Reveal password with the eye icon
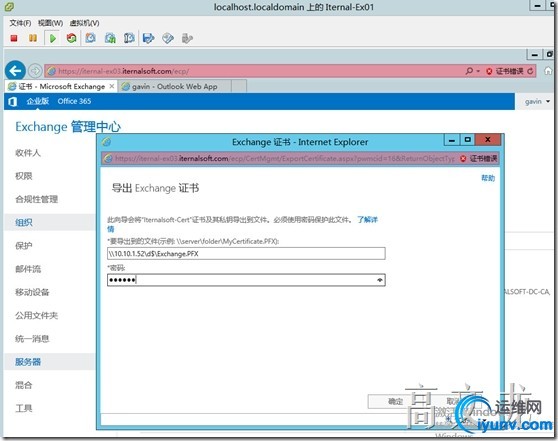Screen dimensions: 558x441 pos(380,280)
